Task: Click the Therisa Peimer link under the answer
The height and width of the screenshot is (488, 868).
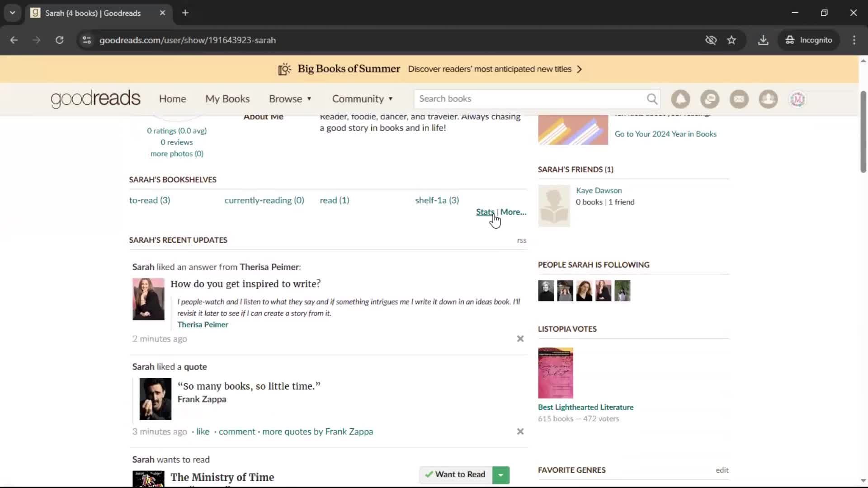Action: (203, 324)
